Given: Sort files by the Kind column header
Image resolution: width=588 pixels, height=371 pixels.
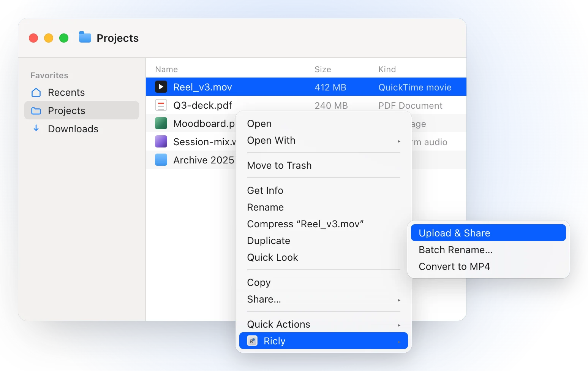Looking at the screenshot, I should 387,69.
